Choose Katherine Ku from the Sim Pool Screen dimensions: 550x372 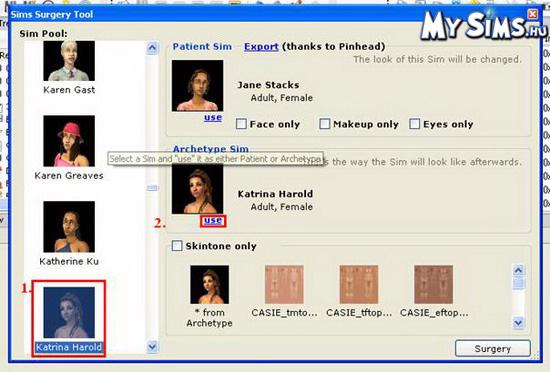[69, 233]
